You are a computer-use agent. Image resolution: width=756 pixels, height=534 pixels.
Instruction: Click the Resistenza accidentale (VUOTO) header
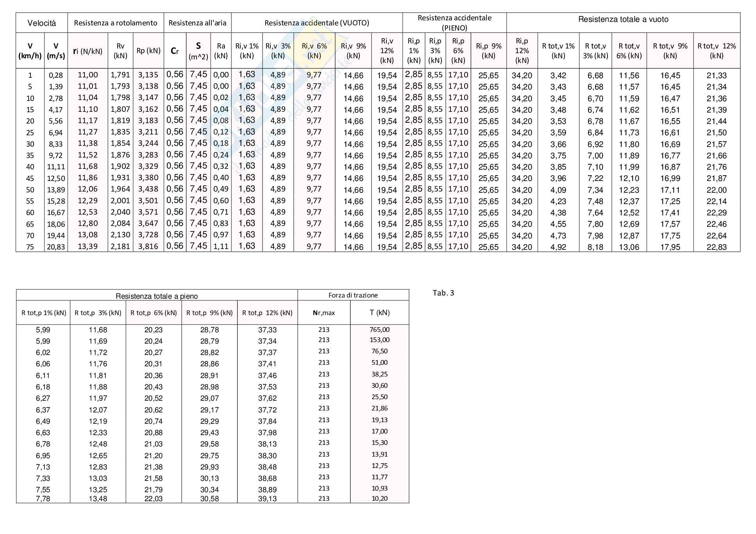[x=317, y=23]
